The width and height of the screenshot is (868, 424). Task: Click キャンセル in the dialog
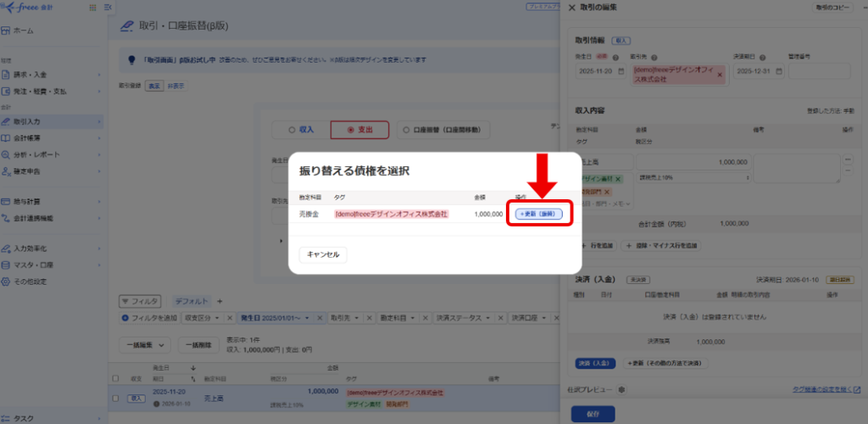pos(323,255)
